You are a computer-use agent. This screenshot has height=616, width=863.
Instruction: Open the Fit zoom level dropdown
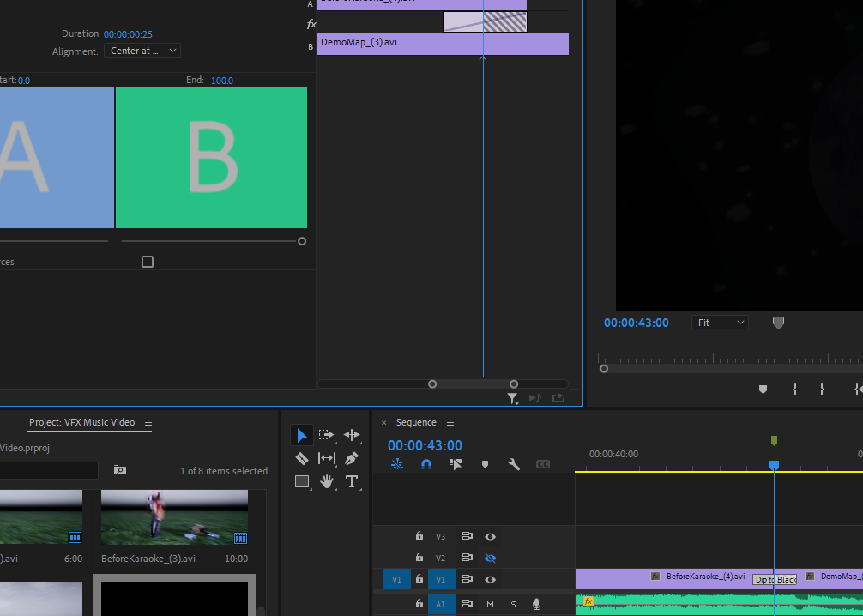(x=720, y=323)
